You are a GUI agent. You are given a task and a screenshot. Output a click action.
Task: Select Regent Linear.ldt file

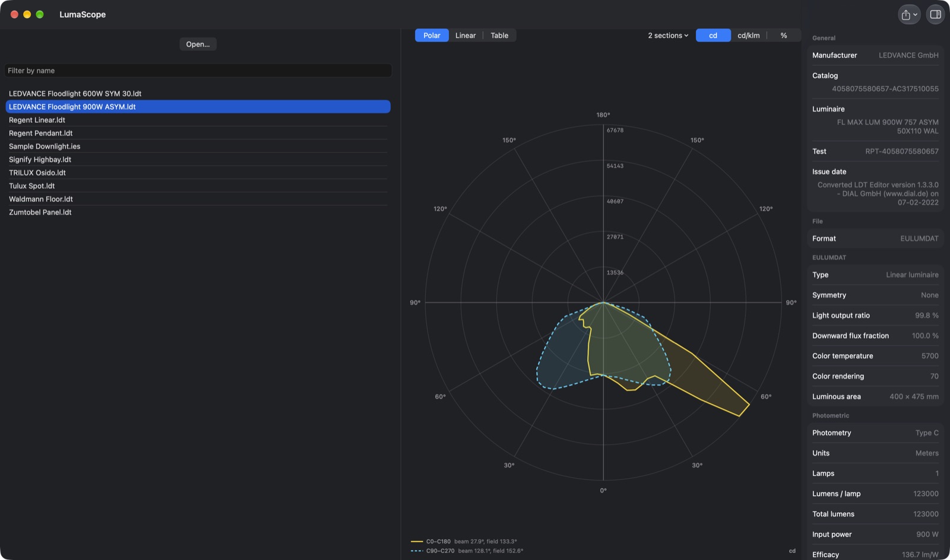(x=198, y=120)
